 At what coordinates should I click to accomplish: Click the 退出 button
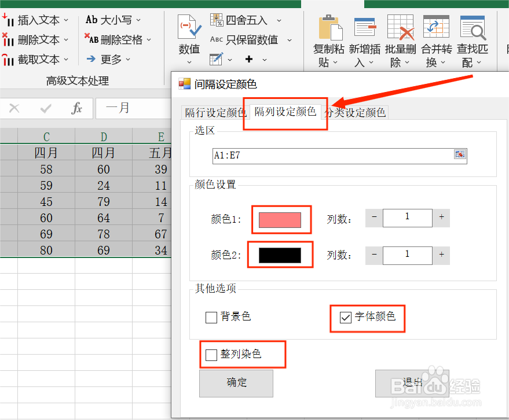click(x=412, y=383)
